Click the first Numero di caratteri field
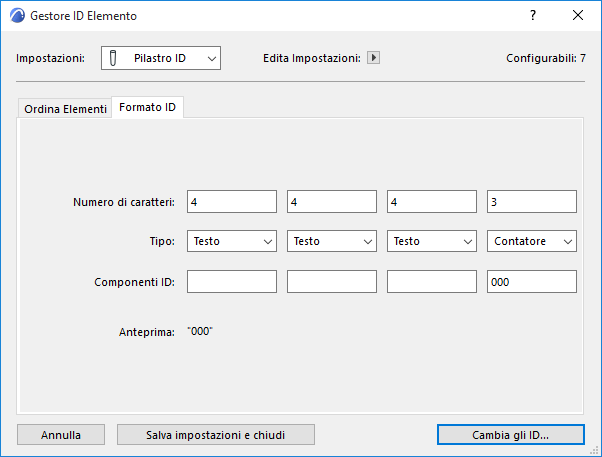 click(x=231, y=202)
